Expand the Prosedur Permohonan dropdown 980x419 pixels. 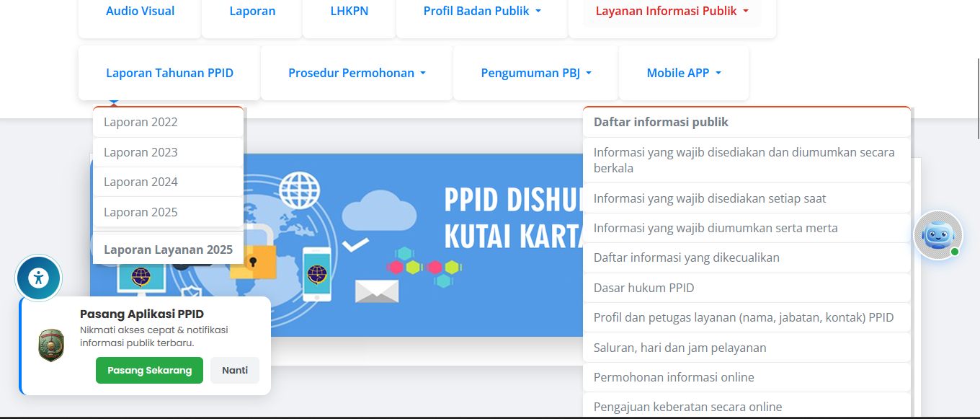coord(357,73)
